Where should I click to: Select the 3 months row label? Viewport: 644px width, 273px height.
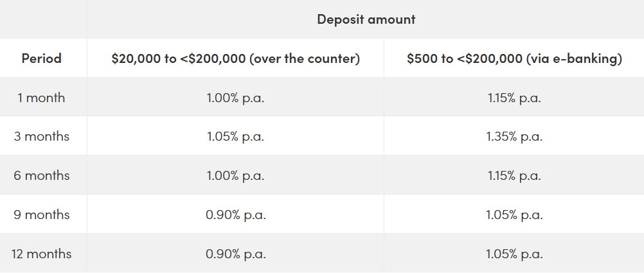42,137
